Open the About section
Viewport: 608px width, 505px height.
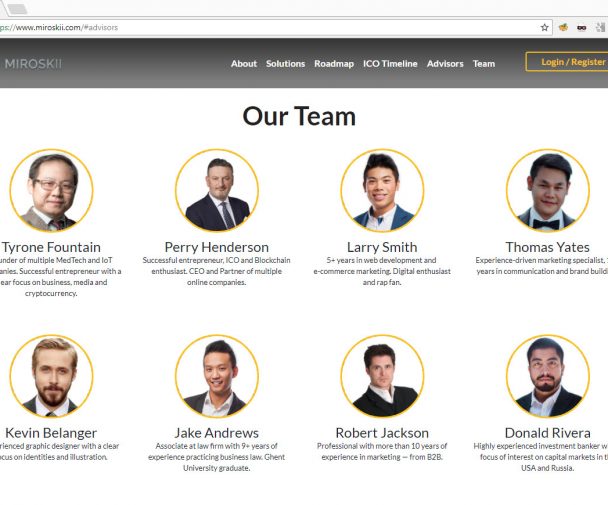244,64
